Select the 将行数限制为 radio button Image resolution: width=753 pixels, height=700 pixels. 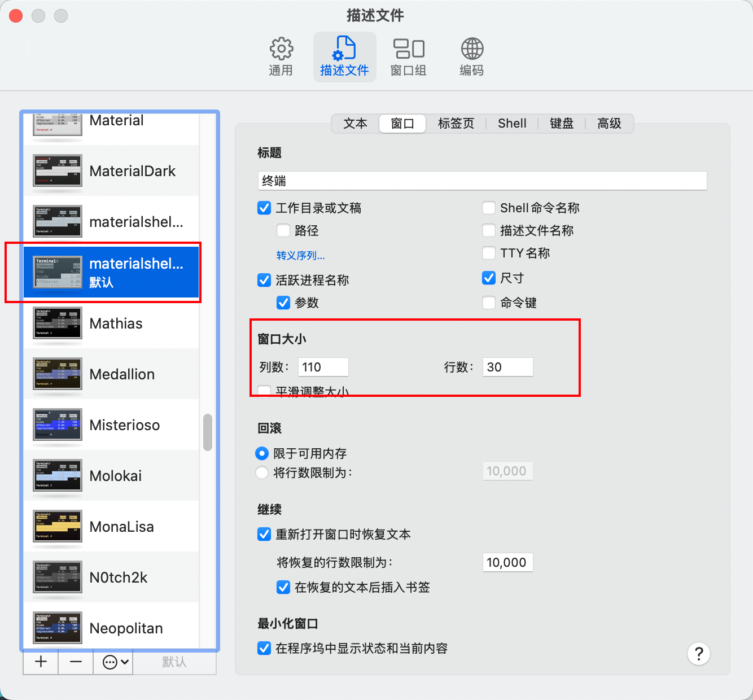[x=262, y=473]
